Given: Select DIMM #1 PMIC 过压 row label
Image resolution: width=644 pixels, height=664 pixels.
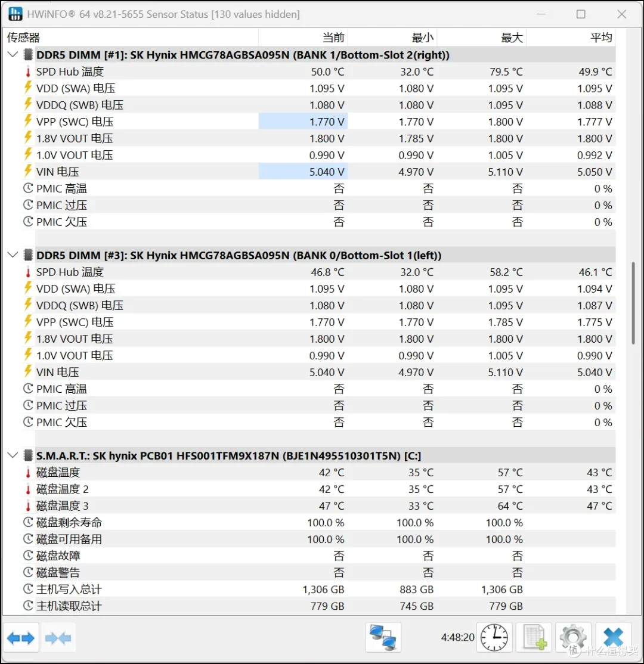Looking at the screenshot, I should point(61,205).
